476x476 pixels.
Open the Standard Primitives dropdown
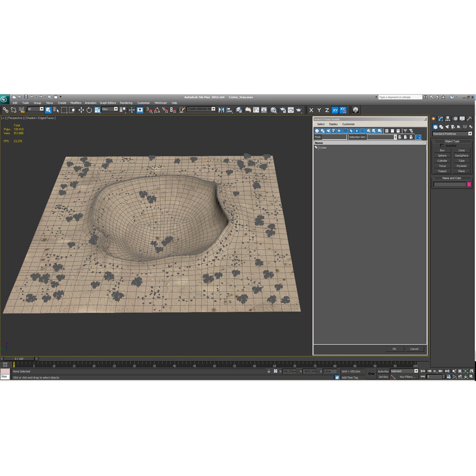coord(452,134)
